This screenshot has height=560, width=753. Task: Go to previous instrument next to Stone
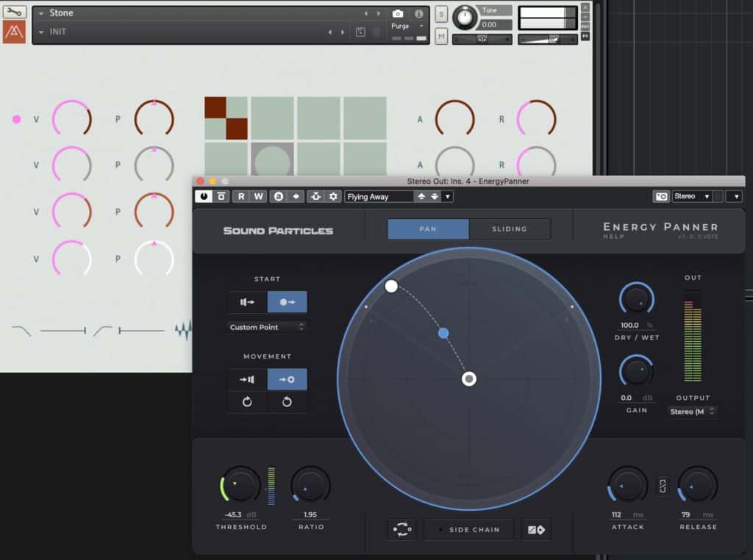(x=366, y=13)
